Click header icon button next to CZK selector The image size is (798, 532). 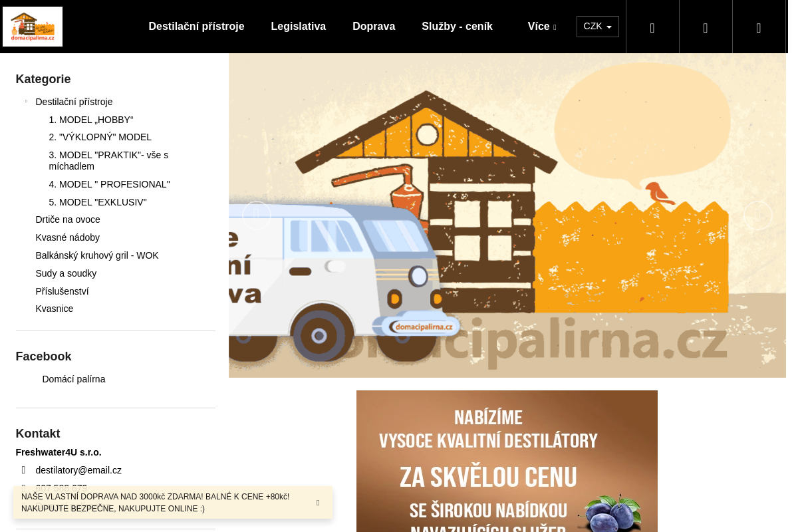tap(652, 27)
